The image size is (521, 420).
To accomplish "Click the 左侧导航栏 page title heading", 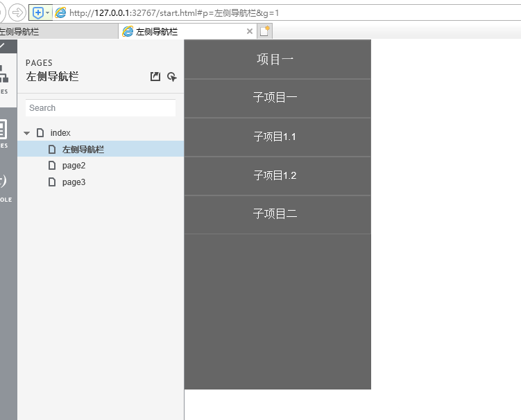I will tap(52, 76).
